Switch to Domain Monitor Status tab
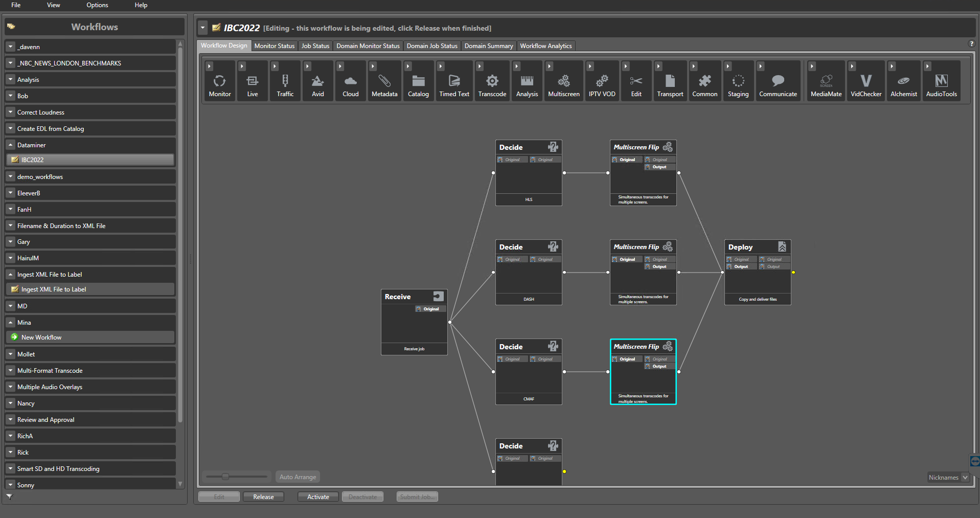The height and width of the screenshot is (518, 980). click(x=368, y=46)
